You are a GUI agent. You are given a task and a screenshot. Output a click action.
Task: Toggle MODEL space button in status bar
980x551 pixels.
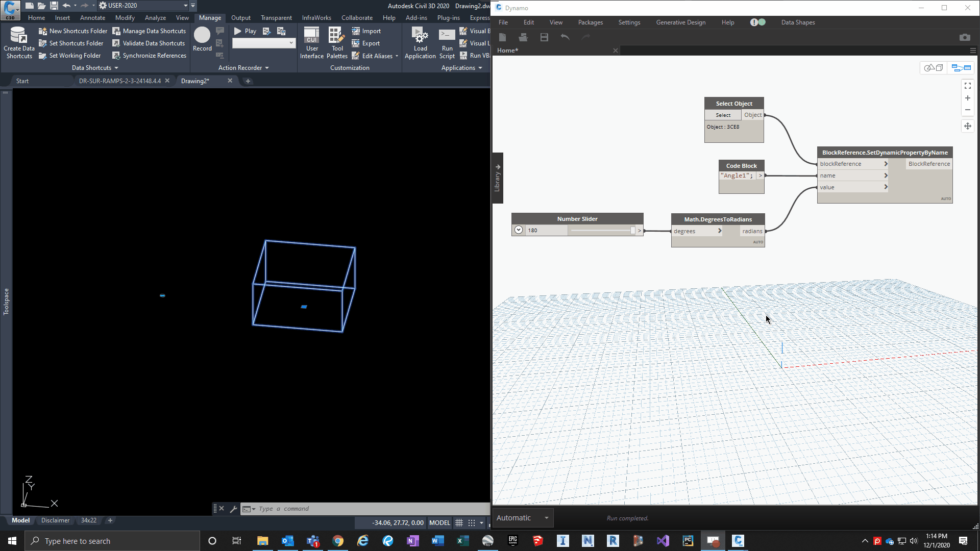pos(439,522)
